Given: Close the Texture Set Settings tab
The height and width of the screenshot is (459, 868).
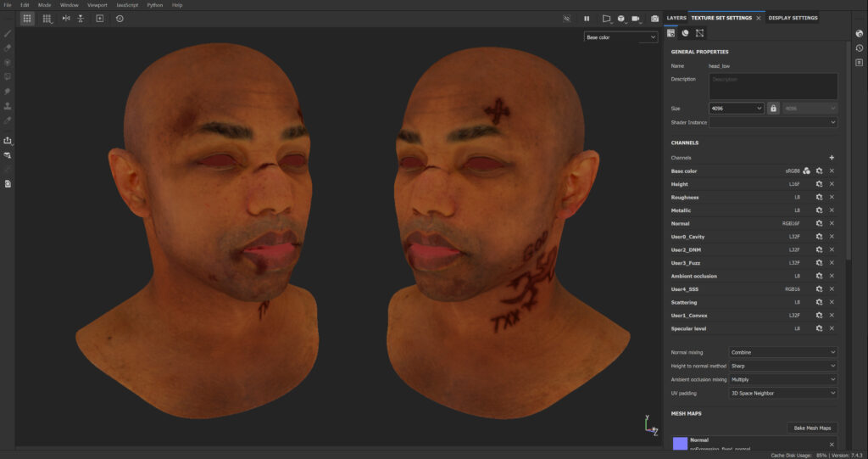Looking at the screenshot, I should 759,19.
